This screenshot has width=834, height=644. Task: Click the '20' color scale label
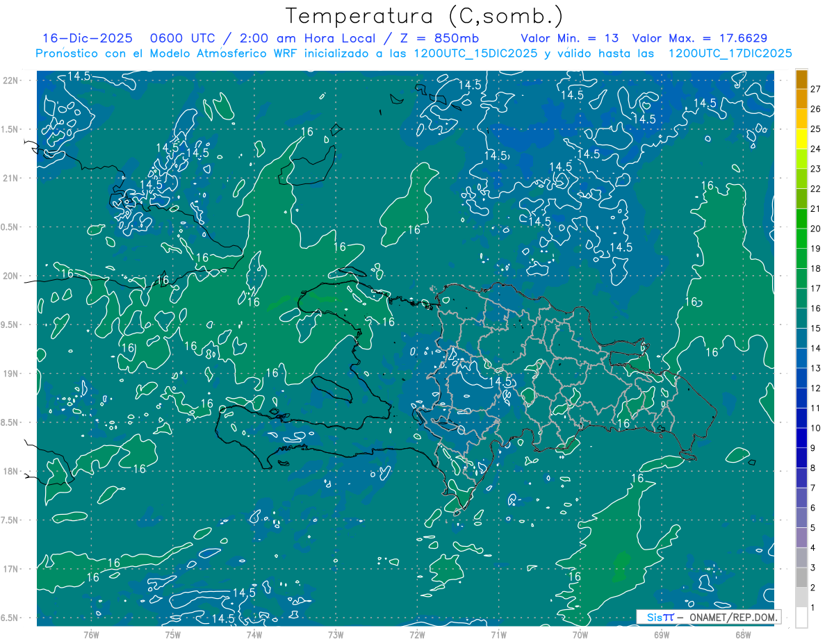click(816, 229)
